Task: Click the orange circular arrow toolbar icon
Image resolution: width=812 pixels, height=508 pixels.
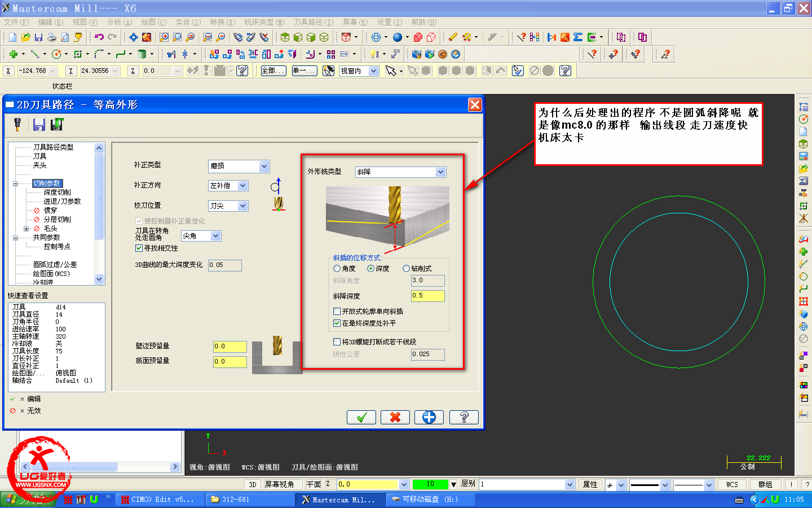Action: 443,54
